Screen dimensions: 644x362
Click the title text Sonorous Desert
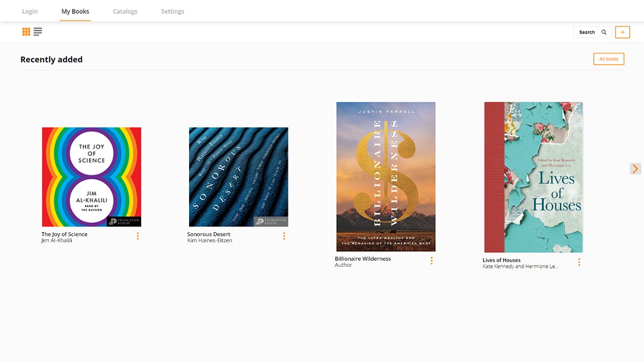point(209,234)
